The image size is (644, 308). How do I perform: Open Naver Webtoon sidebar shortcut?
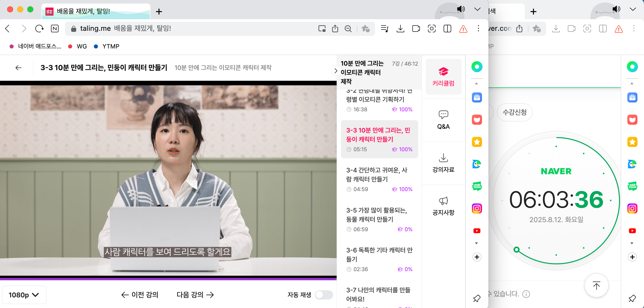click(x=477, y=186)
